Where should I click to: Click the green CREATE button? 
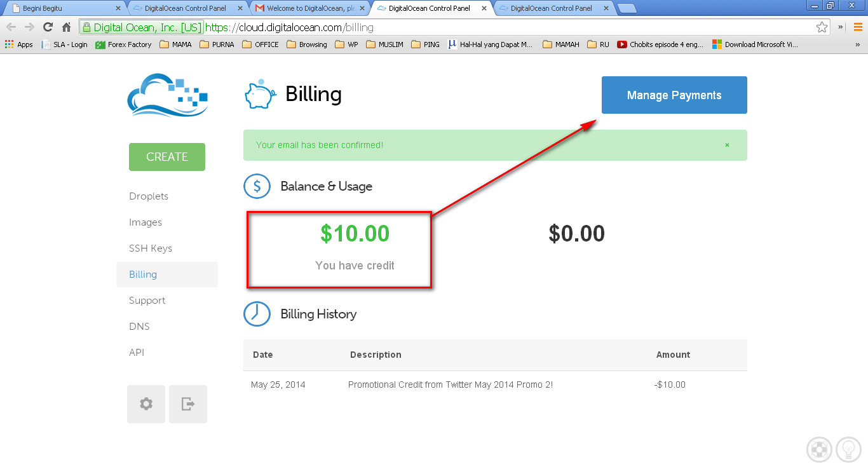pos(167,157)
